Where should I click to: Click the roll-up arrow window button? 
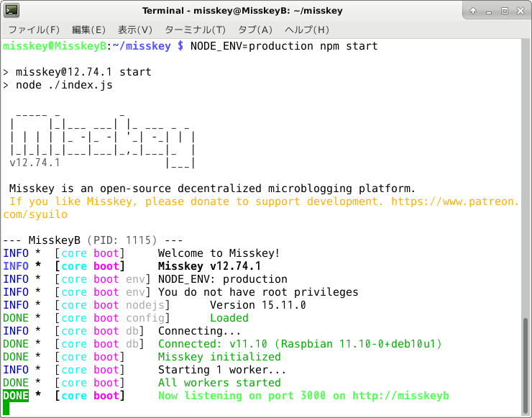pyautogui.click(x=473, y=11)
